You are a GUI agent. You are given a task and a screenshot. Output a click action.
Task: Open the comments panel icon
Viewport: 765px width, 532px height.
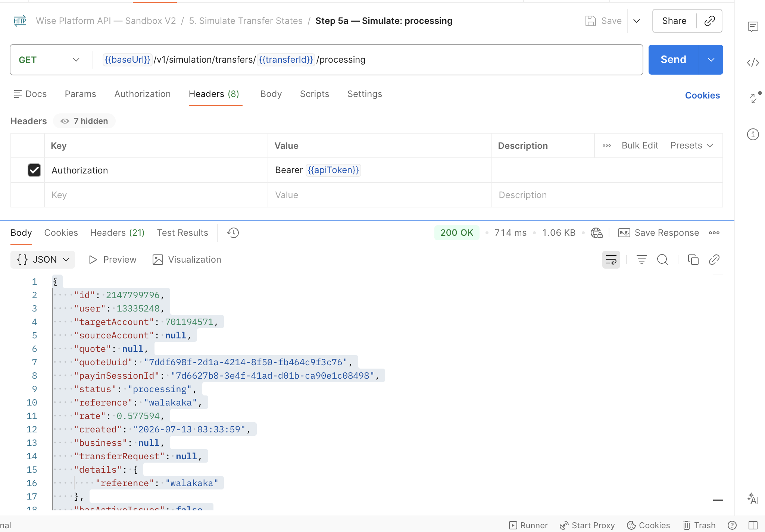coord(753,26)
